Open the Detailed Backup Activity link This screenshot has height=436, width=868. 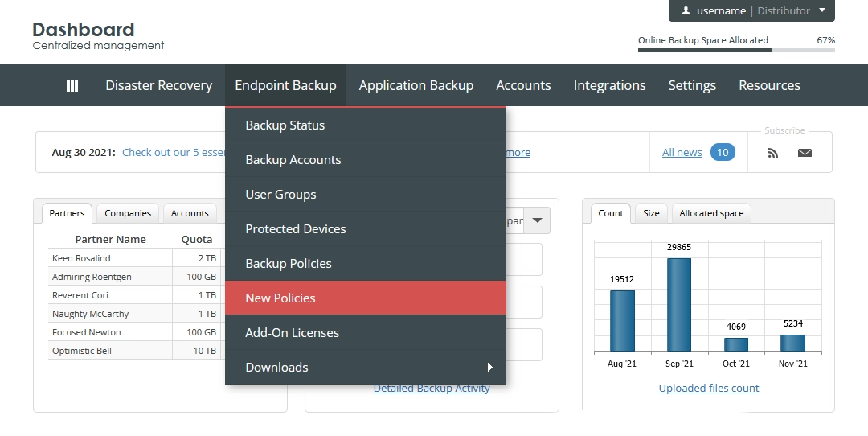(432, 388)
